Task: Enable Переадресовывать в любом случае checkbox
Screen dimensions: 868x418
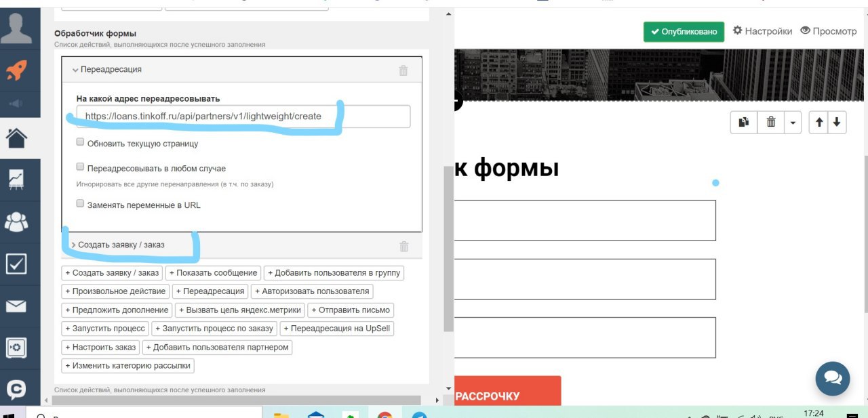Action: (x=80, y=167)
